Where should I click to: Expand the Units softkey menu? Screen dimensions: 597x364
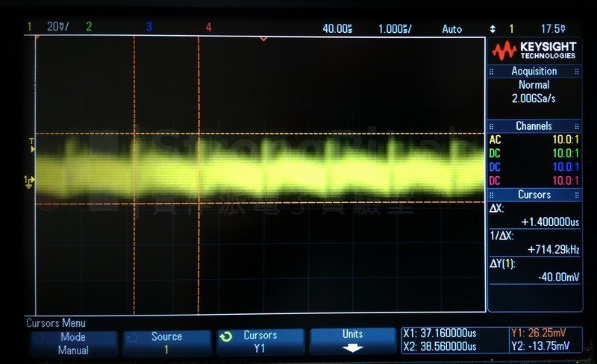click(x=352, y=341)
